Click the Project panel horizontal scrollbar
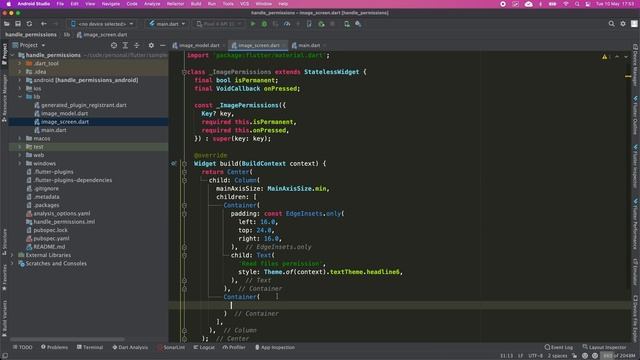The width and height of the screenshot is (640, 360). [67, 339]
